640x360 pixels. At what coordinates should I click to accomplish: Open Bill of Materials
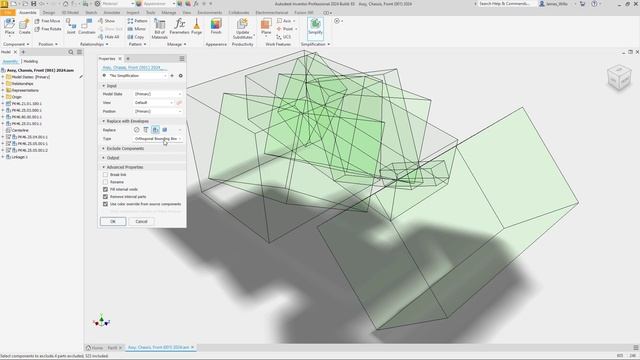click(x=160, y=29)
